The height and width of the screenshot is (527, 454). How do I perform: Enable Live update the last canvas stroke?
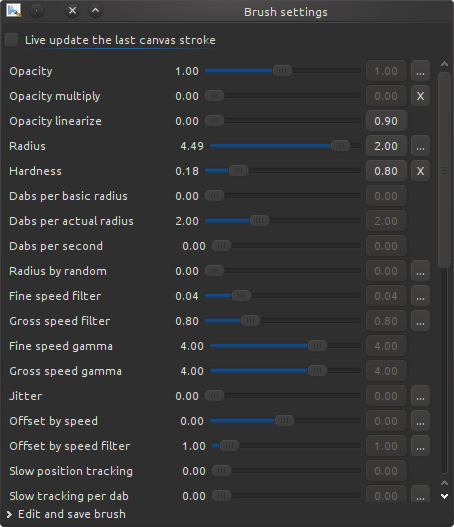click(x=12, y=40)
